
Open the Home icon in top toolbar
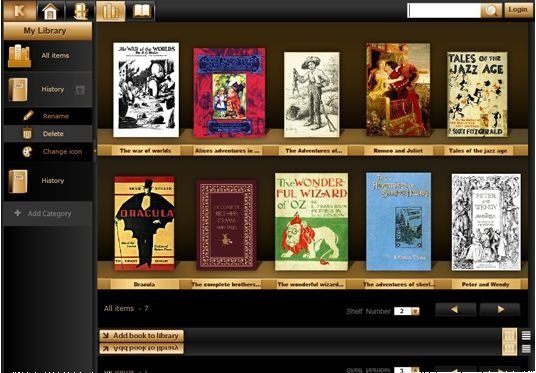tap(50, 11)
